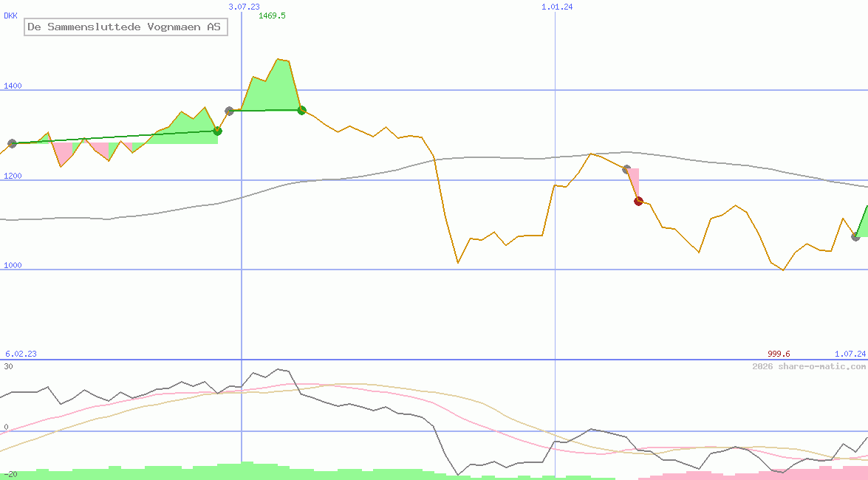
Task: Click the price peak under the 1469.5 label
Action: (x=278, y=59)
